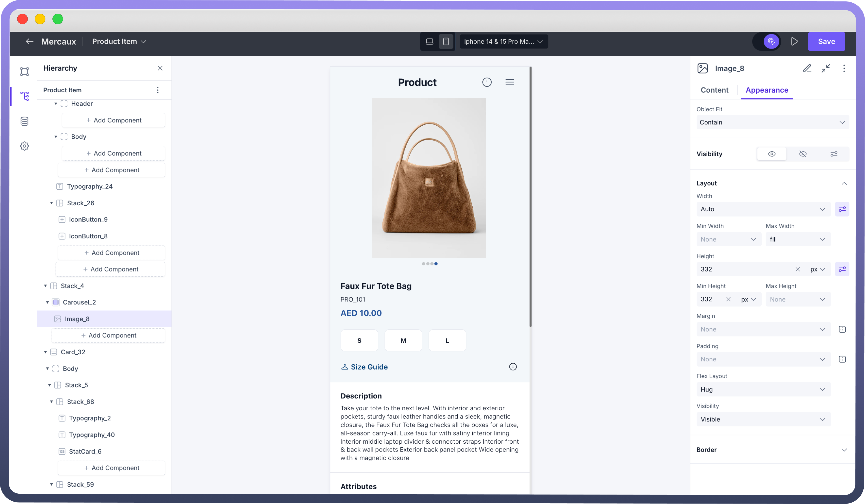Switch to the Content tab
This screenshot has height=504, width=865.
tap(714, 90)
